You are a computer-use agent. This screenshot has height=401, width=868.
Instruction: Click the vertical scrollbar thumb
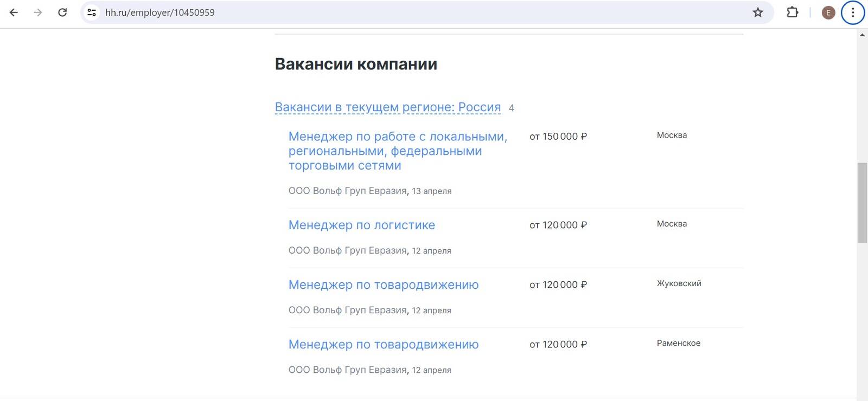click(x=862, y=202)
